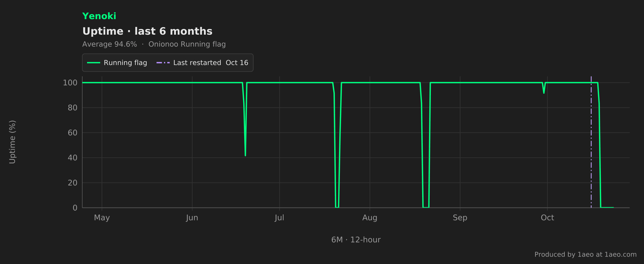Click the 80 y-axis tick label
Viewport: 644px width, 264px height.
click(x=72, y=108)
